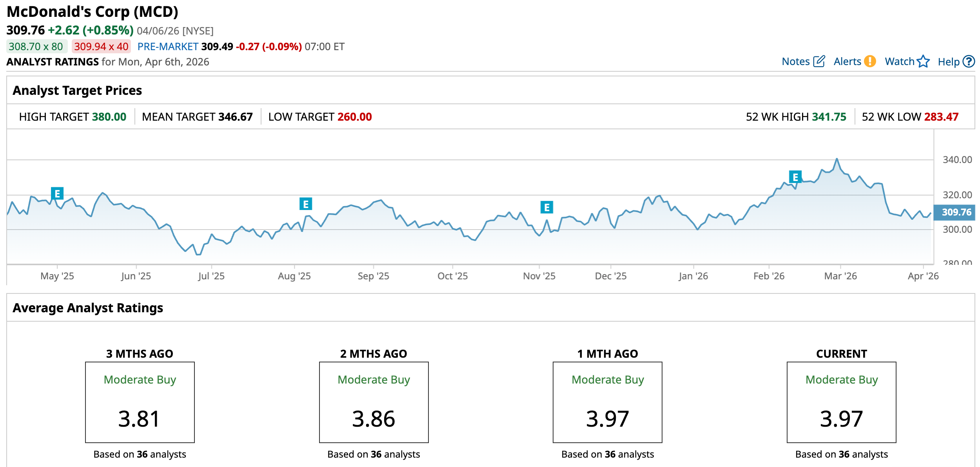
Task: Open the Alerts link
Action: (847, 62)
